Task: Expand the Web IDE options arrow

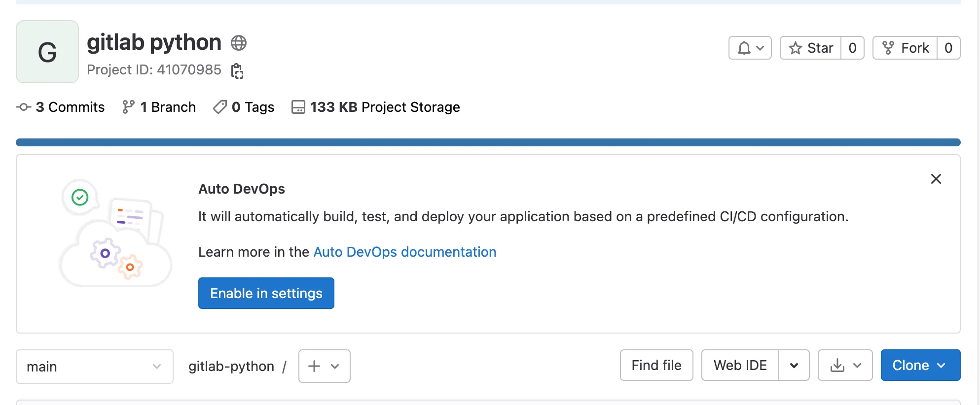Action: click(x=794, y=365)
